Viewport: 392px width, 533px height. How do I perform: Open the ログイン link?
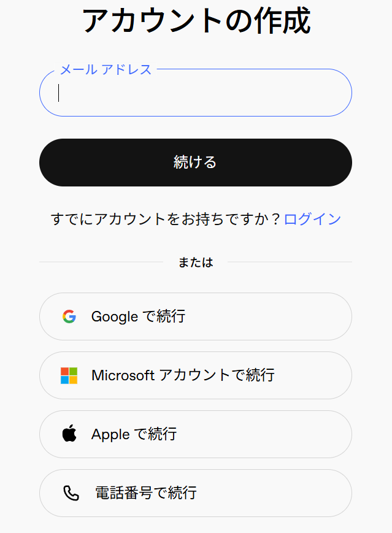tap(313, 218)
